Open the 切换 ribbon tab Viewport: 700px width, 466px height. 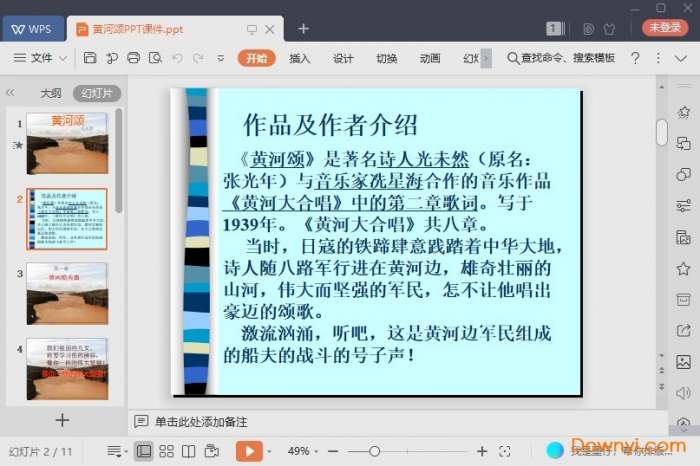tap(387, 58)
